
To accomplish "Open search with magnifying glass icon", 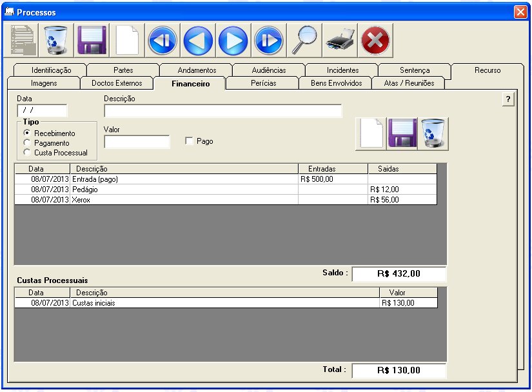I will tap(304, 41).
